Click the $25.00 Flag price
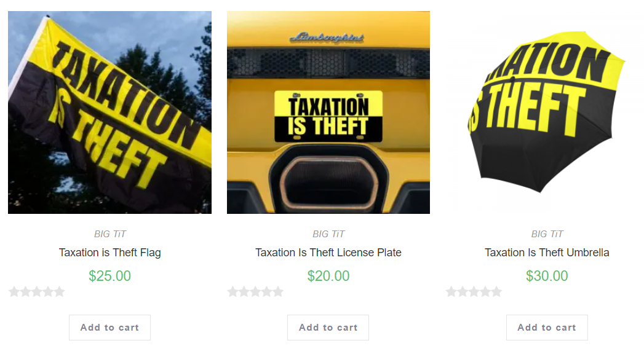The image size is (644, 346). 109,276
